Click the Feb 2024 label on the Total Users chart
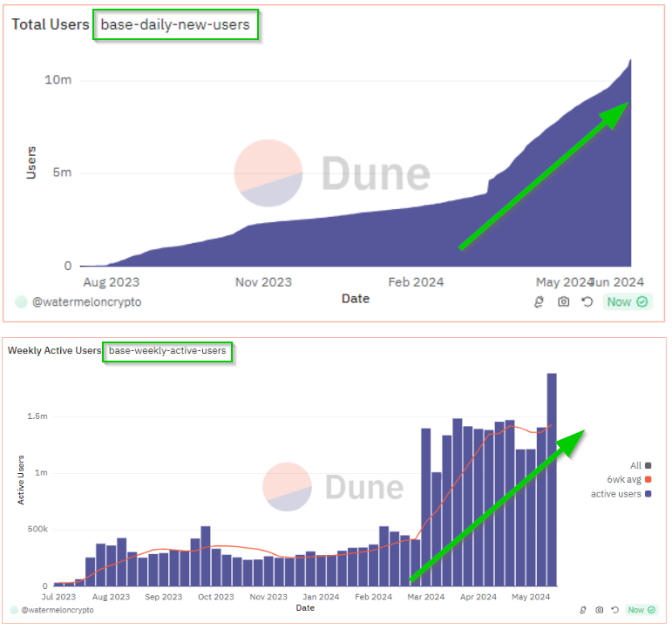 coord(416,282)
